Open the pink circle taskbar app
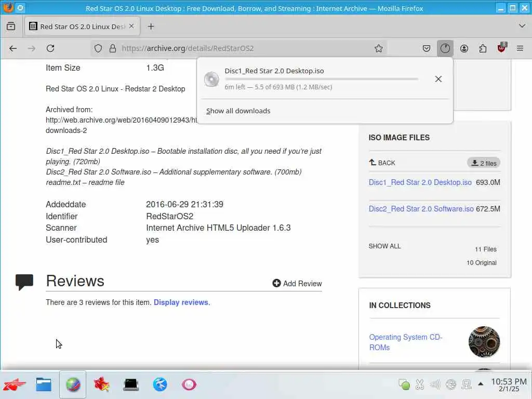This screenshot has height=399, width=532. (x=189, y=385)
